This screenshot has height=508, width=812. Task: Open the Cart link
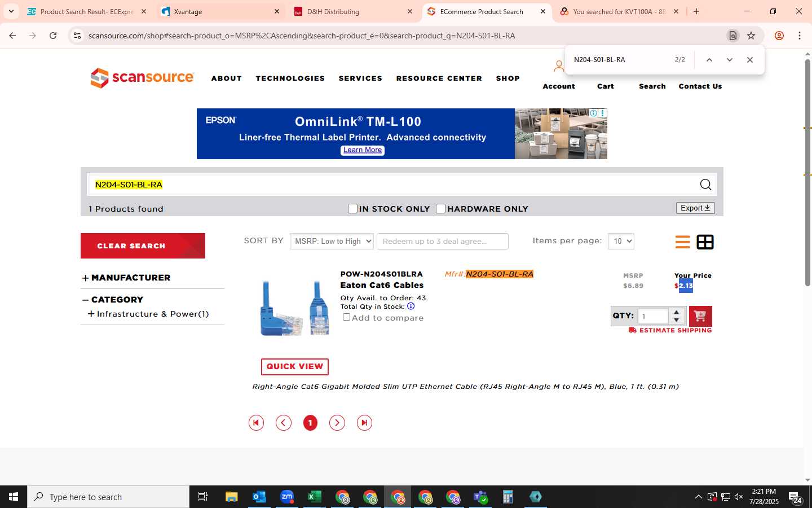pos(606,86)
